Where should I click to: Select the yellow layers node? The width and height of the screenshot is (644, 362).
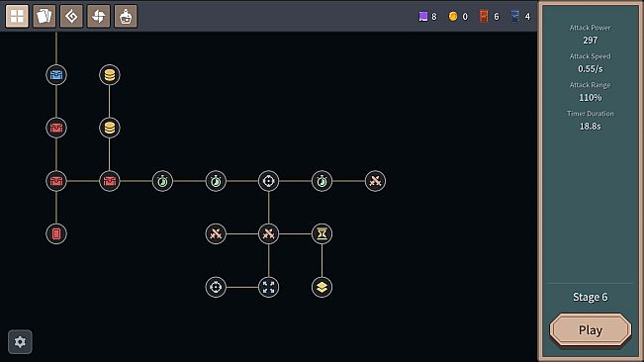pyautogui.click(x=322, y=287)
